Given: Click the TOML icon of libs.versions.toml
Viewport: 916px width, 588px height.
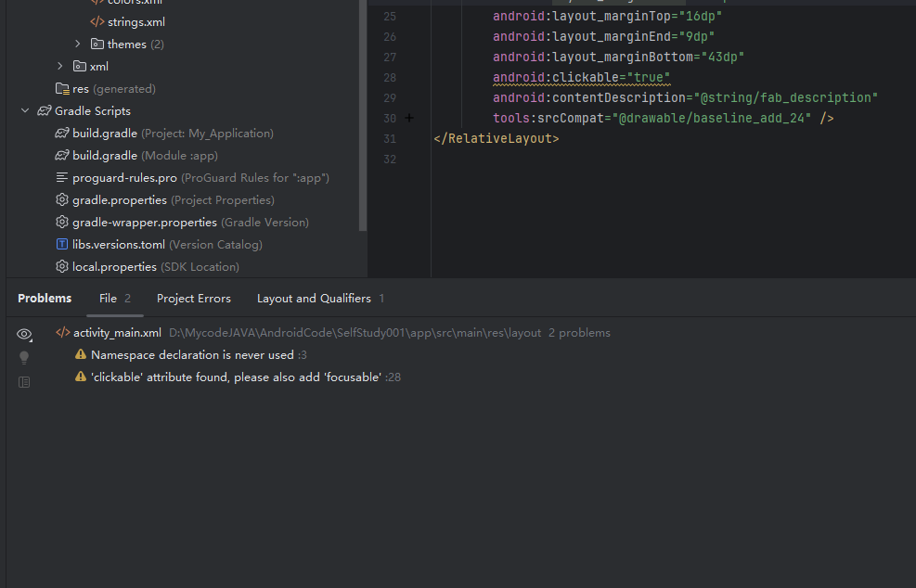Looking at the screenshot, I should point(62,245).
